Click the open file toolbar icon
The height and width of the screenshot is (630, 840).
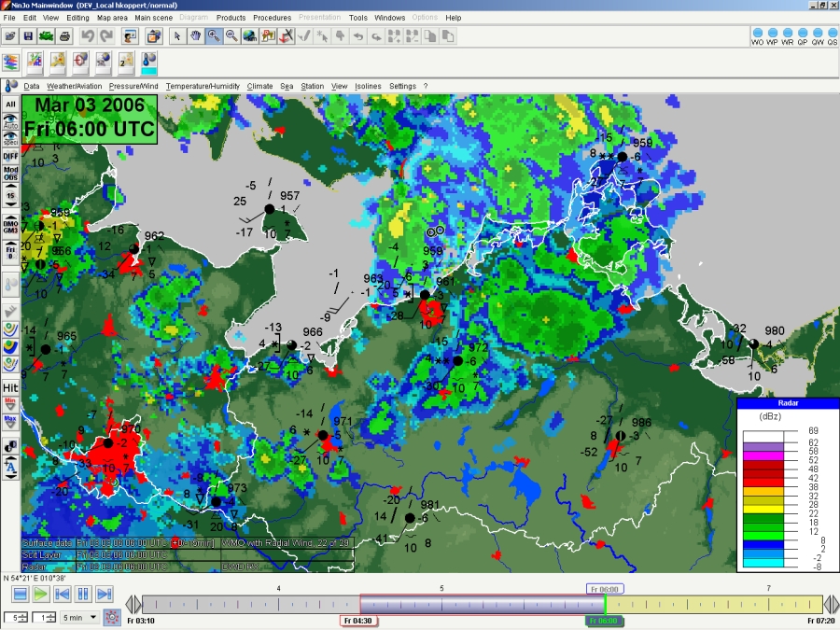pos(10,36)
